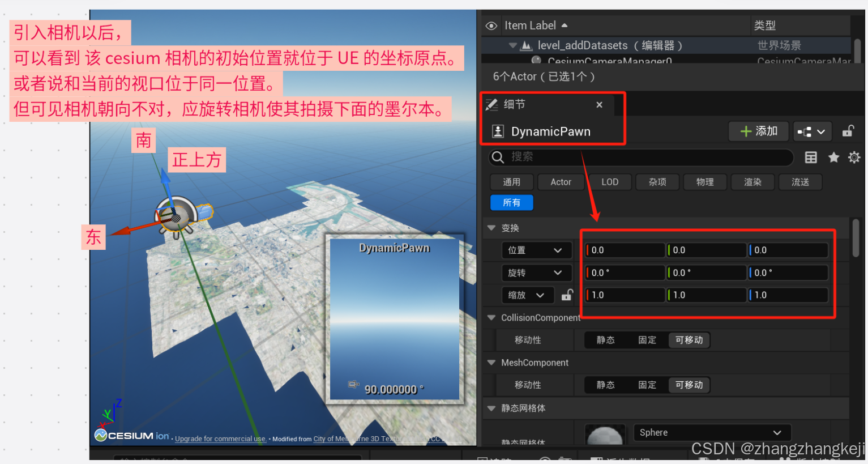Click the component hierarchy icon next to 添加 button
This screenshot has height=464, width=868.
click(x=812, y=131)
